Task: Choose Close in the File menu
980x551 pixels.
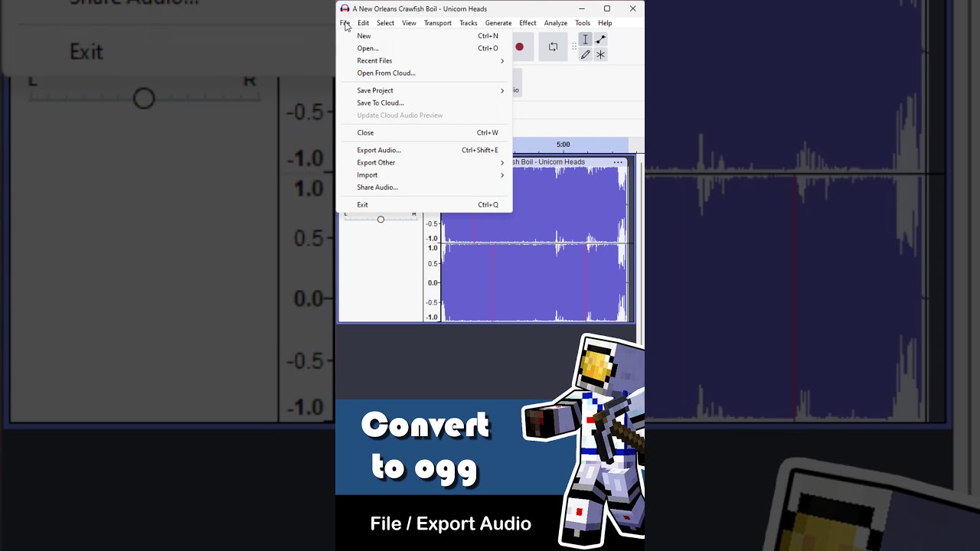Action: [424, 132]
